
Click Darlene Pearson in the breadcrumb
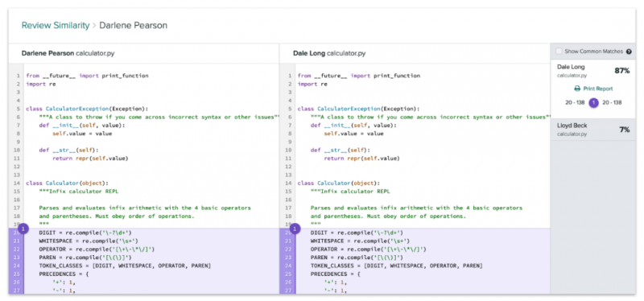pos(133,26)
